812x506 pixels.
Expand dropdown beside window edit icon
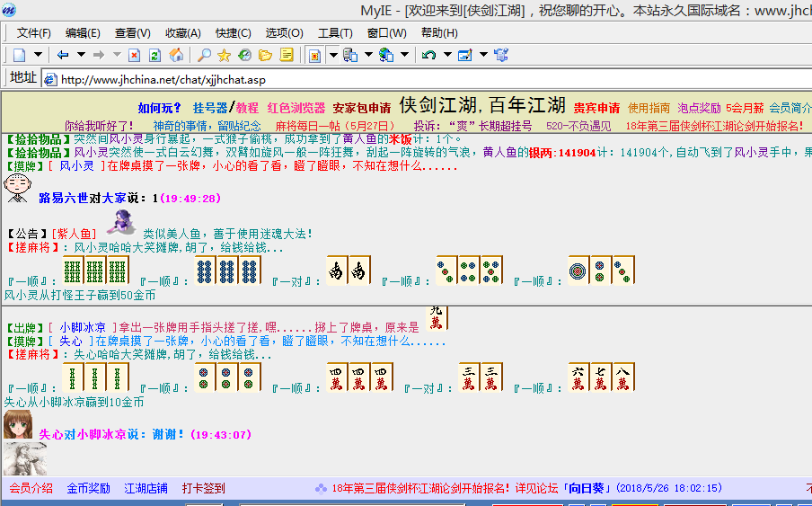pos(483,55)
